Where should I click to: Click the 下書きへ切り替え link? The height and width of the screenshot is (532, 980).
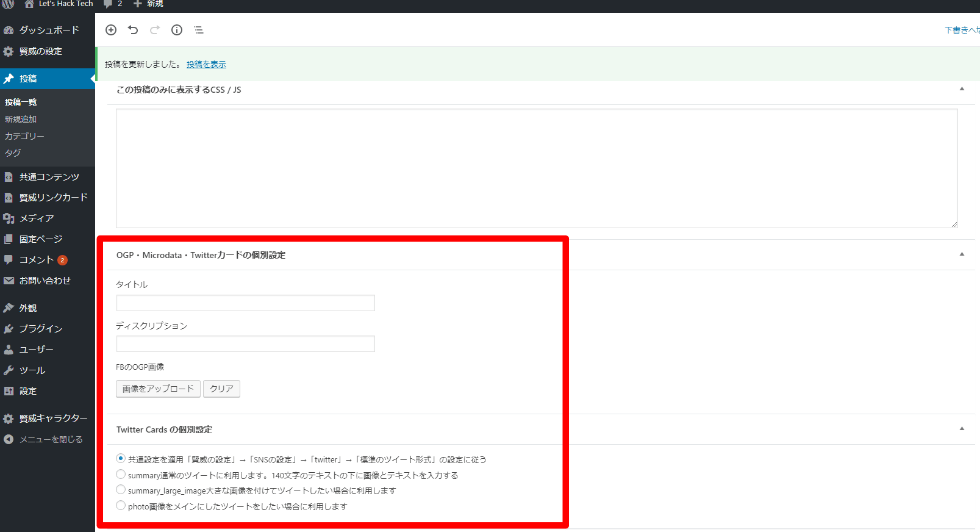(962, 30)
